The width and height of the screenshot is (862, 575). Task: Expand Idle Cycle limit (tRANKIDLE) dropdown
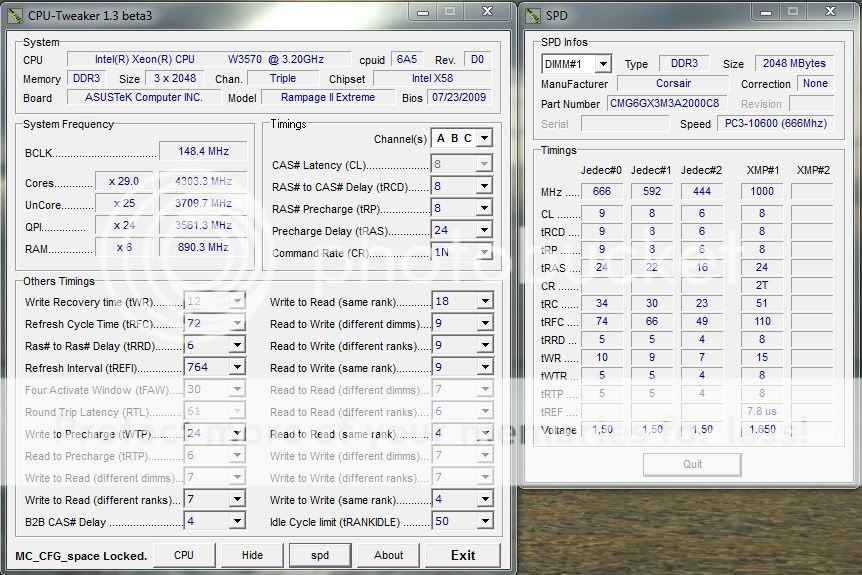(x=485, y=522)
